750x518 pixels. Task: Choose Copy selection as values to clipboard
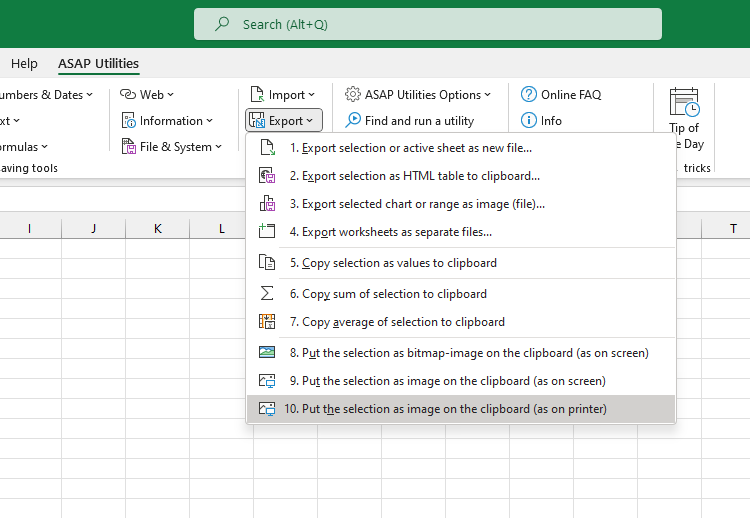(461, 263)
